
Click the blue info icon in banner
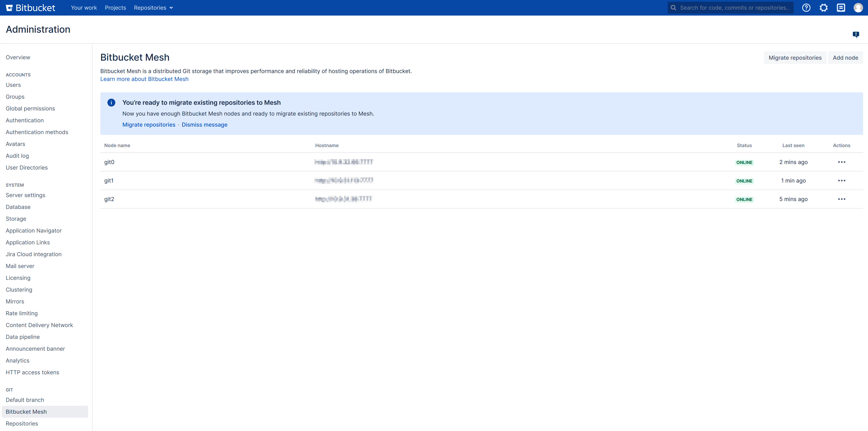point(111,103)
